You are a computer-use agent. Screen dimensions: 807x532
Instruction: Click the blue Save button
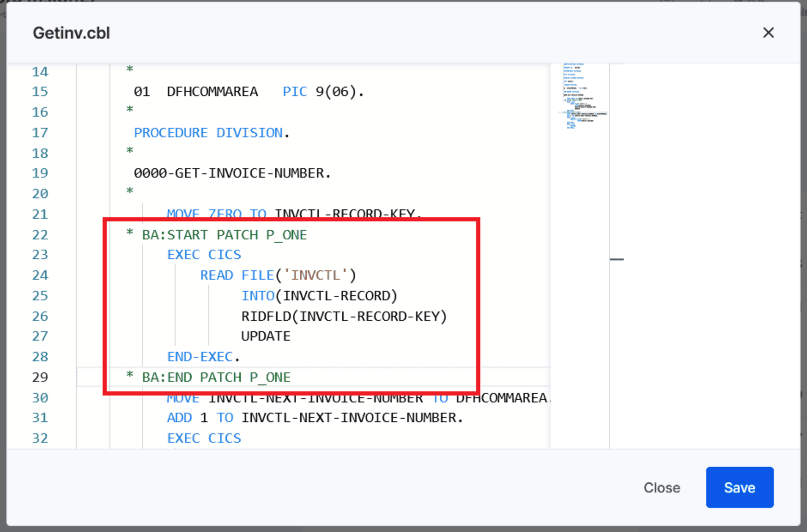click(739, 487)
